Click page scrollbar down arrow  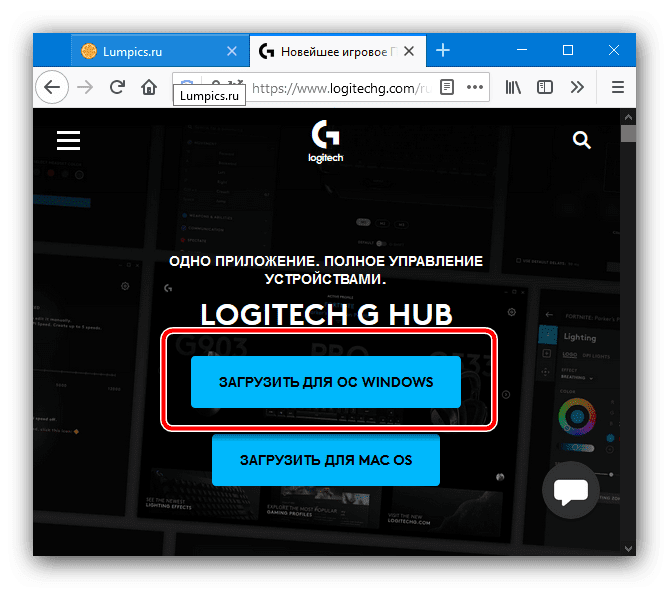pyautogui.click(x=628, y=548)
